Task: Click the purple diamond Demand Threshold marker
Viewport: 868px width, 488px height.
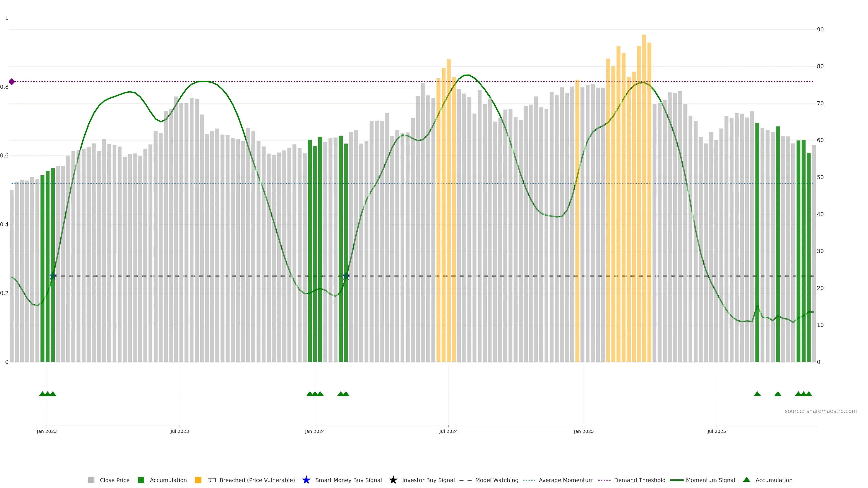Action: point(12,82)
